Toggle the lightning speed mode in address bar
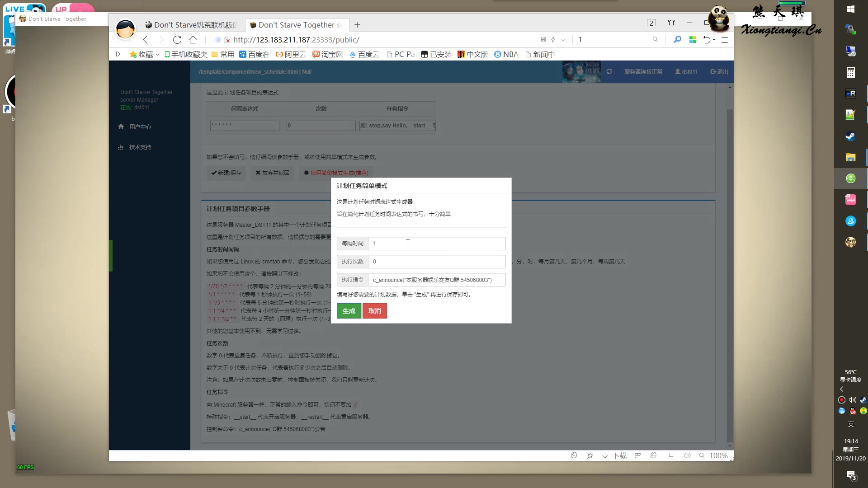Viewport: 868px width, 488px height. pyautogui.click(x=553, y=39)
